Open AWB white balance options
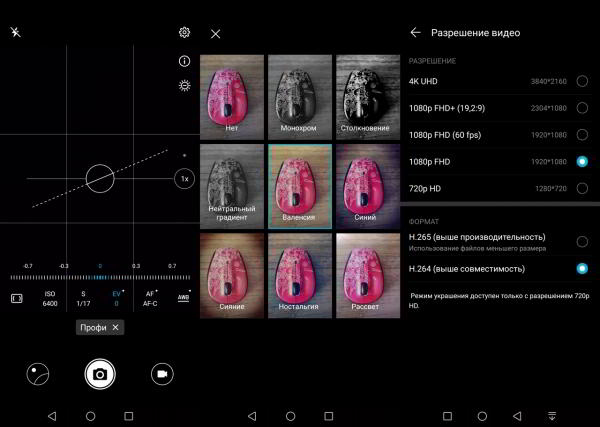The height and width of the screenshot is (427, 600). click(183, 297)
